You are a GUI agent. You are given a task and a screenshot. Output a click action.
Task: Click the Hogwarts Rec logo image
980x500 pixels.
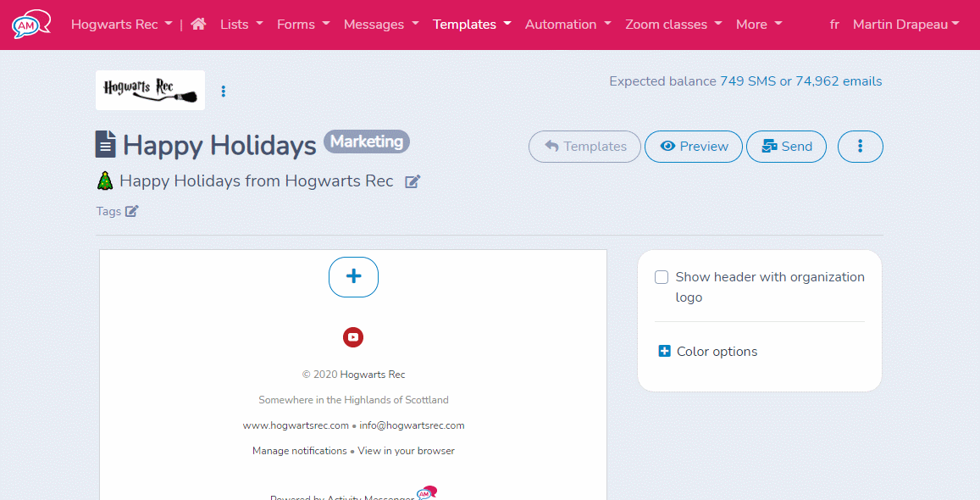tap(150, 91)
